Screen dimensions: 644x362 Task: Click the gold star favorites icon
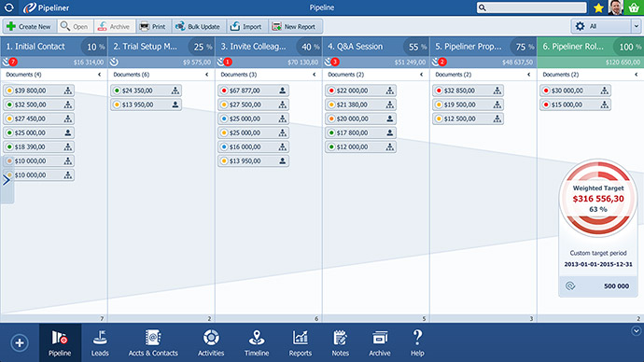[x=598, y=7]
